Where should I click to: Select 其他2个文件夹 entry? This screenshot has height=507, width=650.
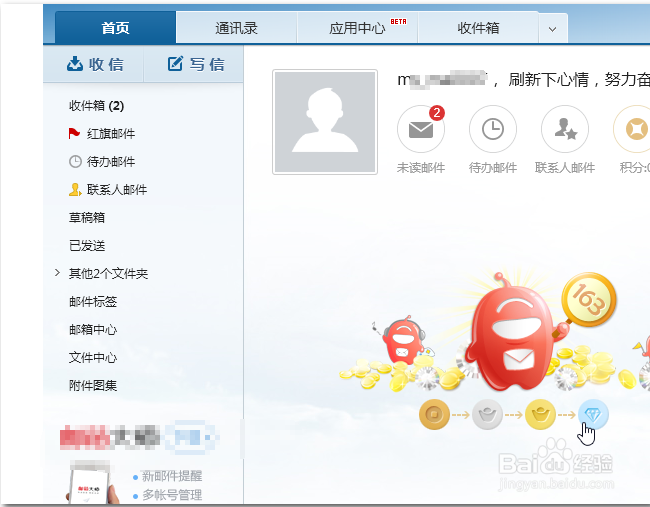(108, 273)
